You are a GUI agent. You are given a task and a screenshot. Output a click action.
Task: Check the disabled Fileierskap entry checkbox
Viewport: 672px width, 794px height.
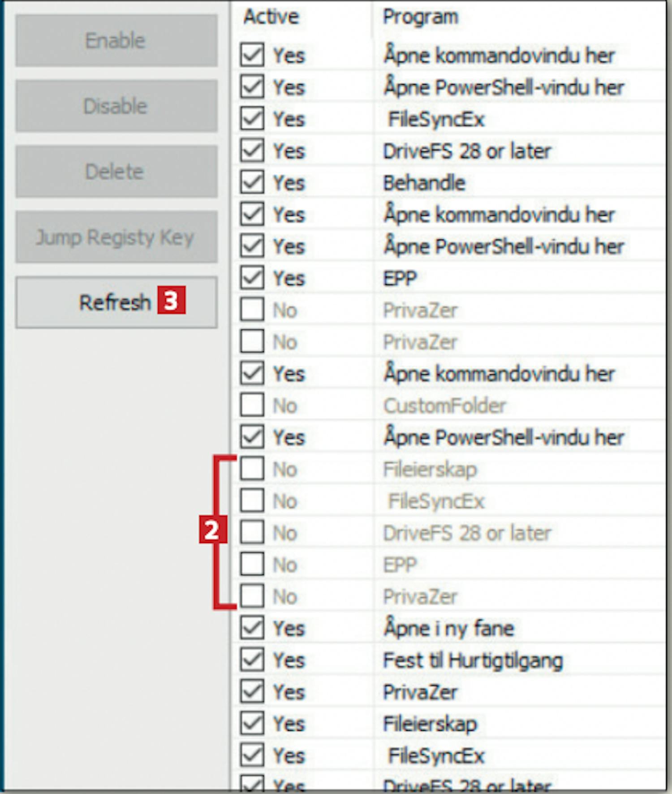(252, 469)
